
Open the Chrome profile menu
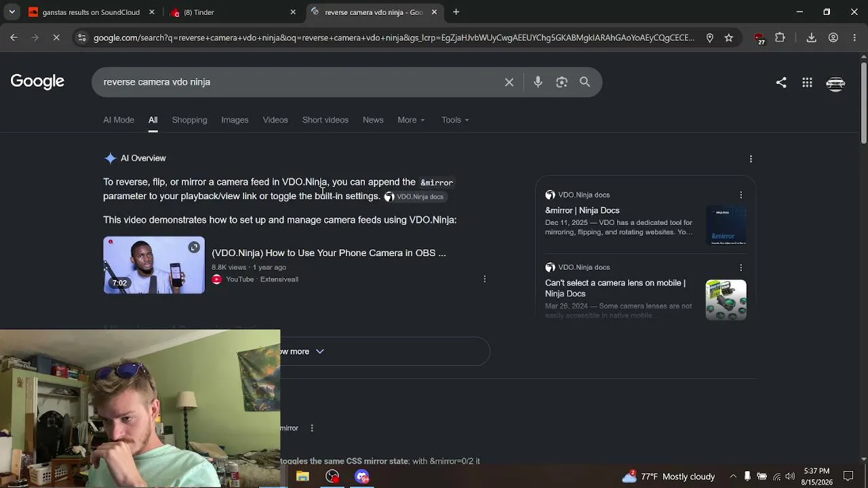833,38
